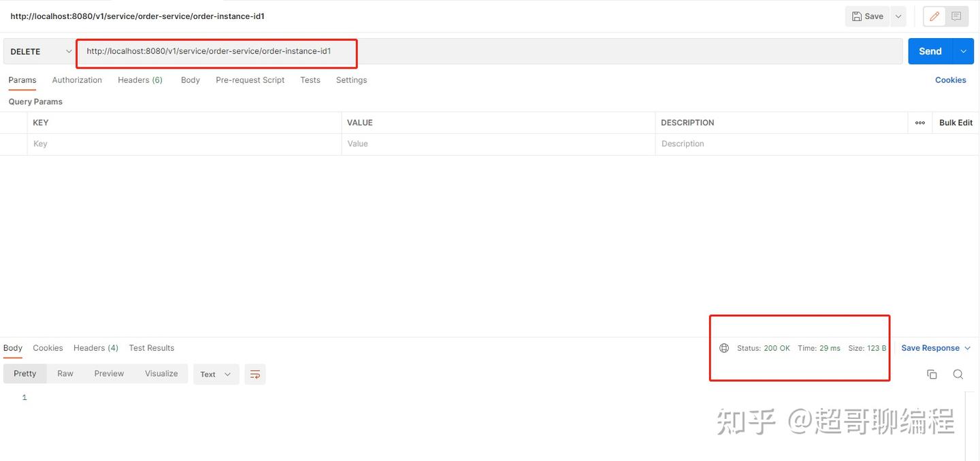Open the Pre-request Script tab

coord(250,80)
